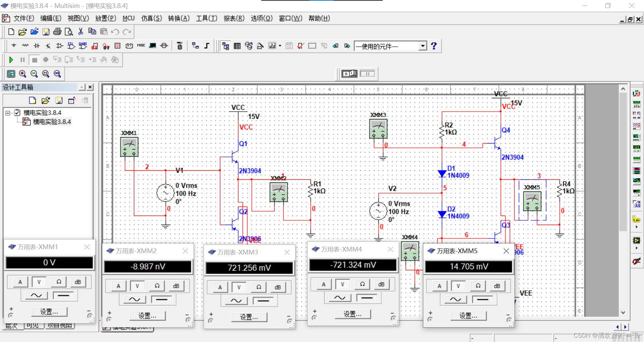Open help with question mark icon
Screen dimensions: 644x342
point(434,46)
